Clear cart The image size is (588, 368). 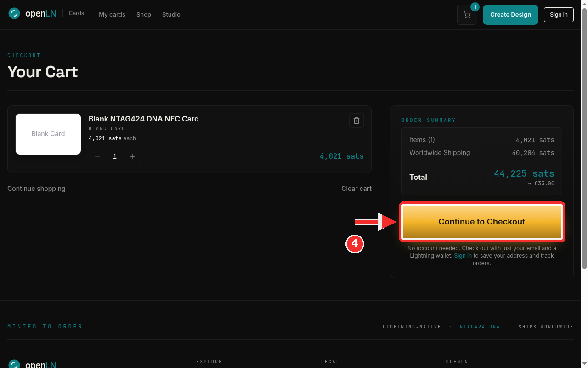356,189
